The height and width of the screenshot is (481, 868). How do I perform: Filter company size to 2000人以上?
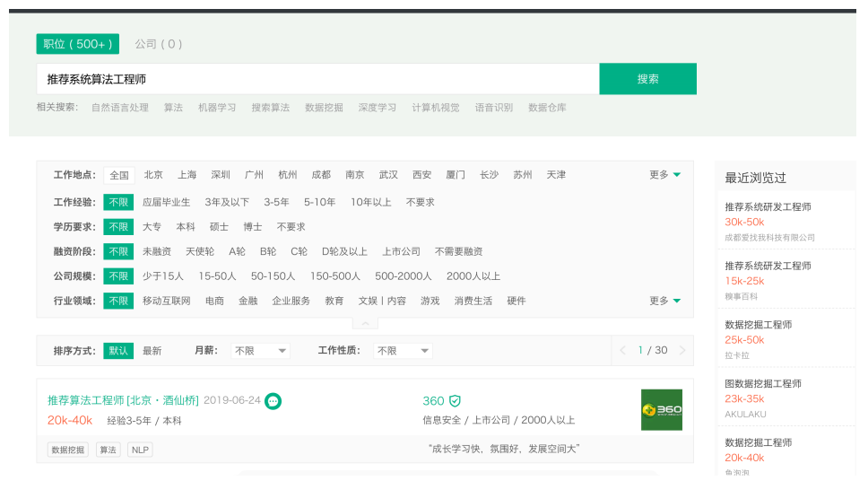(x=473, y=276)
